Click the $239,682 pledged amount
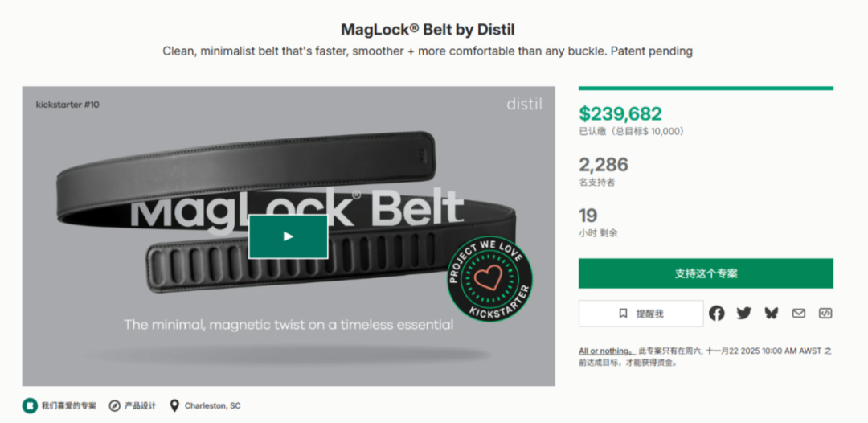 (620, 114)
